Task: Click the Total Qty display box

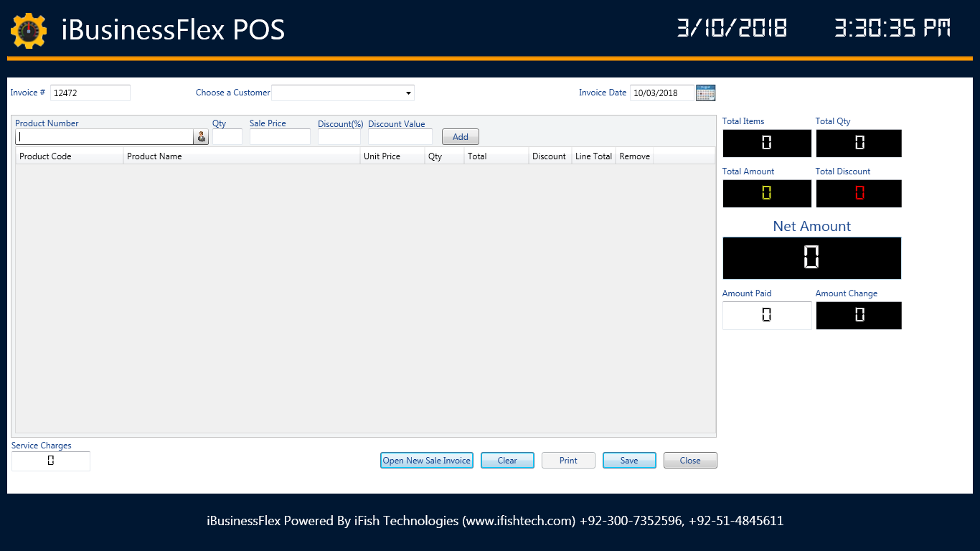Action: pos(859,143)
